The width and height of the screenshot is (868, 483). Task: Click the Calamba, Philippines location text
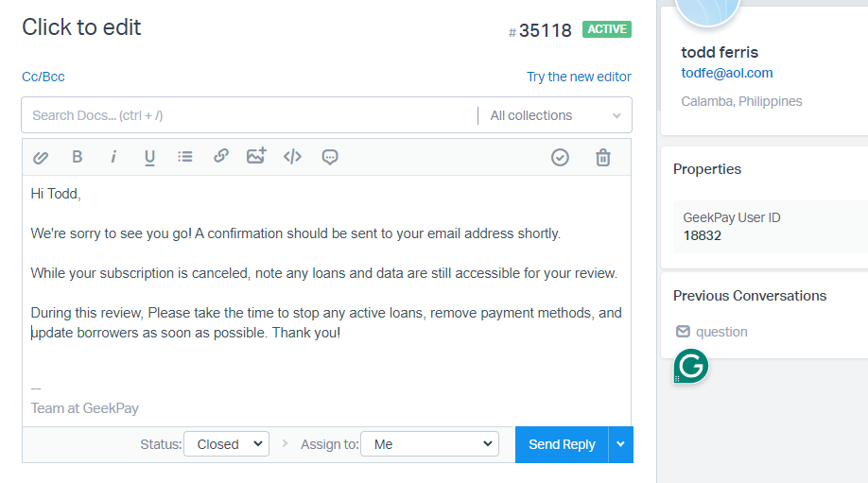pyautogui.click(x=741, y=102)
